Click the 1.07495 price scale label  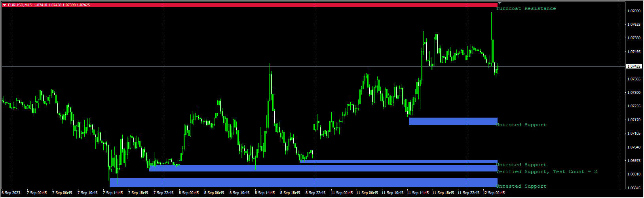click(x=635, y=52)
